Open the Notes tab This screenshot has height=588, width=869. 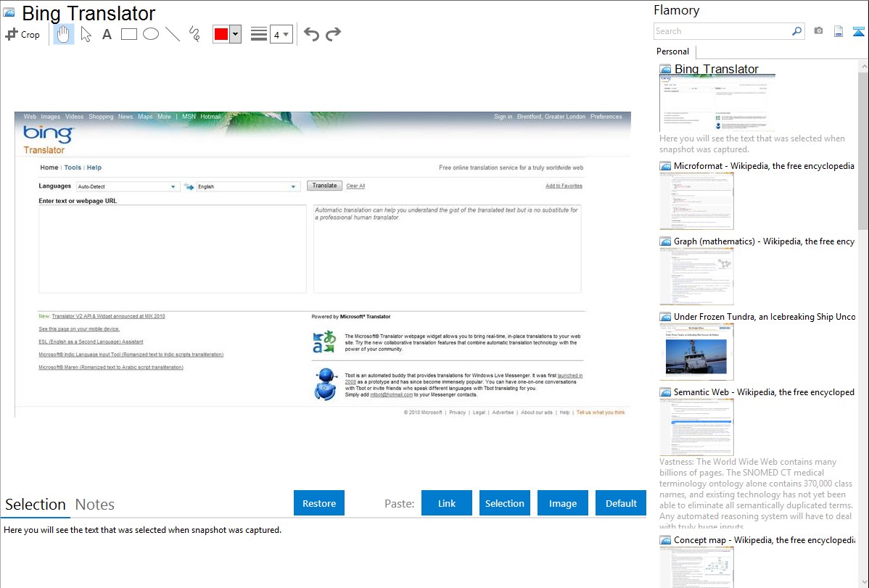[x=95, y=505]
